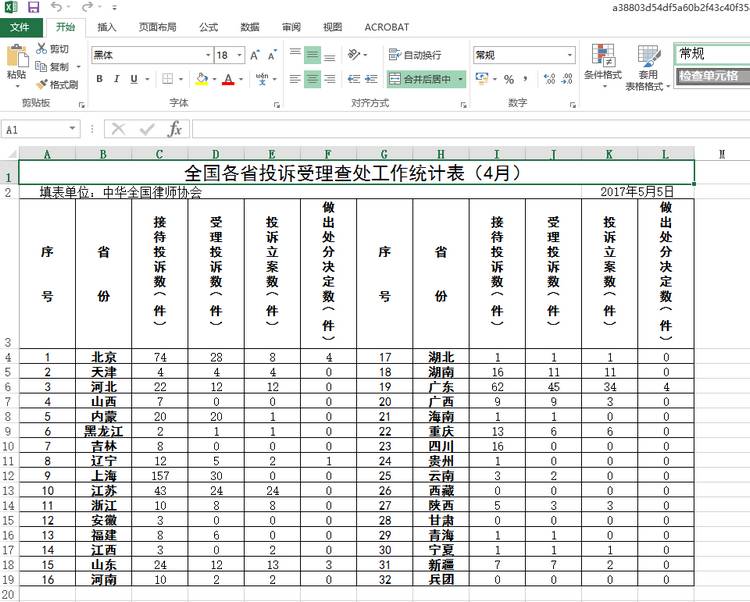Click the formula bar input field
The height and width of the screenshot is (602, 750).
point(471,129)
